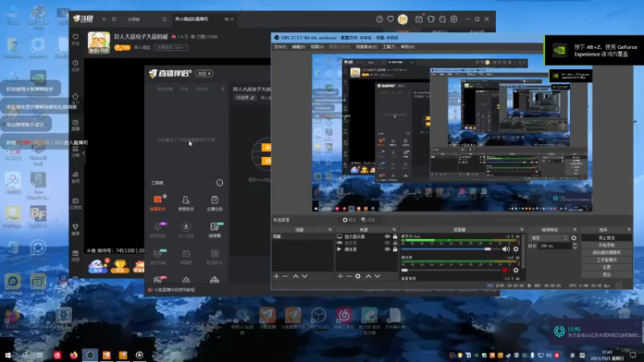Adjust the 麦克风/Aux volume slider
Viewport: 644px width, 362px height.
(x=451, y=249)
